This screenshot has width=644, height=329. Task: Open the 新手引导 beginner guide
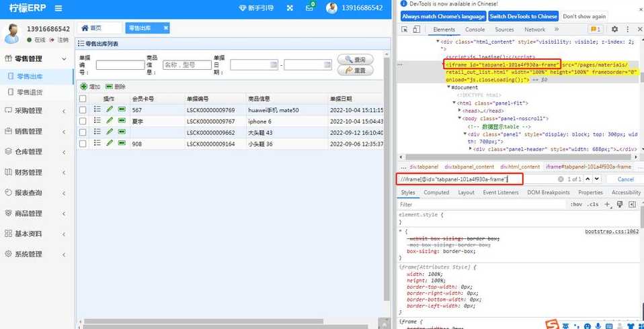(x=257, y=8)
